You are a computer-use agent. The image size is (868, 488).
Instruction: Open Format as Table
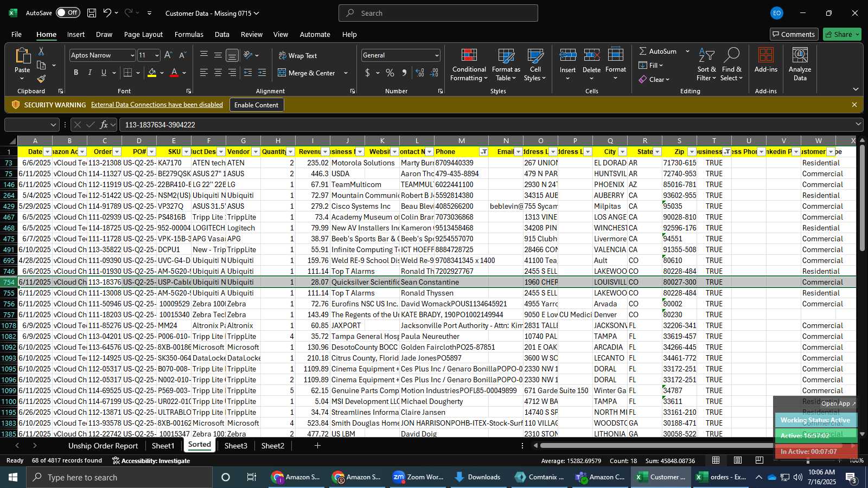(x=506, y=65)
